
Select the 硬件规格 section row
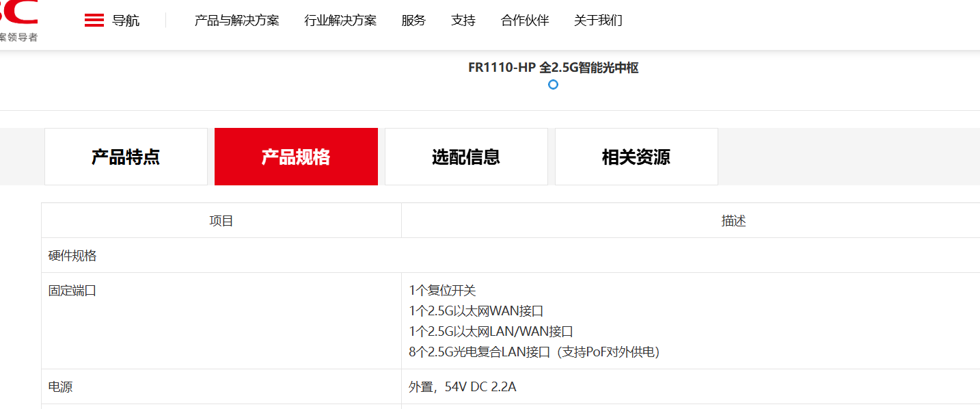[72, 256]
